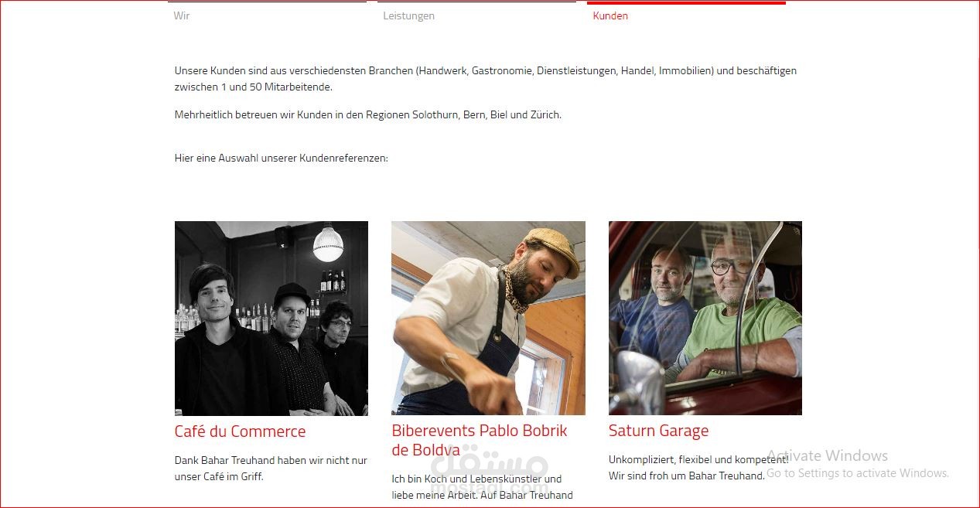Click the Saturn Garage heading
Viewport: 980px width, 508px height.
point(658,431)
